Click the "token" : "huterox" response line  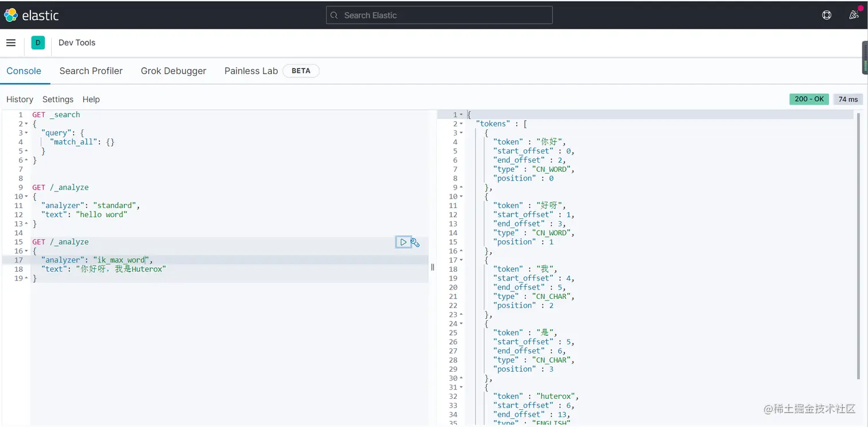tap(536, 397)
